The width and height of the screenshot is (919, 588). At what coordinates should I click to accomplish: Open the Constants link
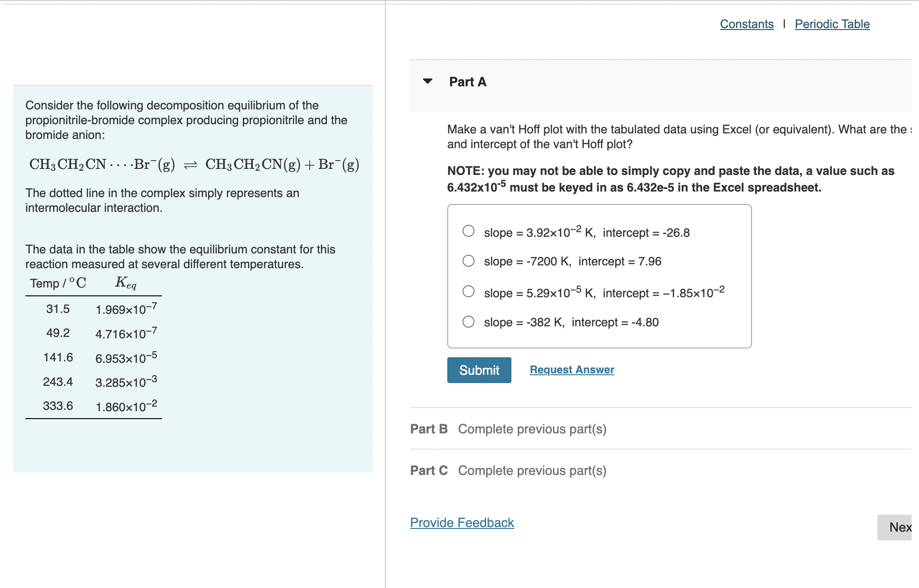click(x=746, y=24)
